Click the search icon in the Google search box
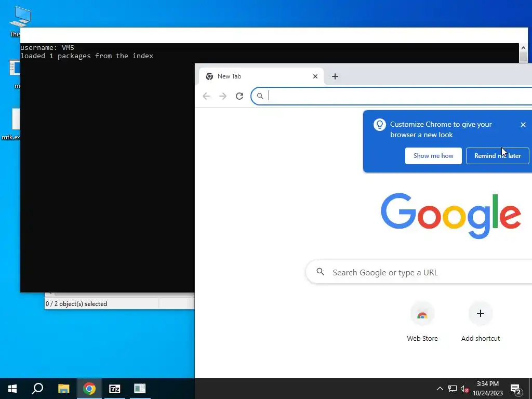532x399 pixels. tap(320, 272)
